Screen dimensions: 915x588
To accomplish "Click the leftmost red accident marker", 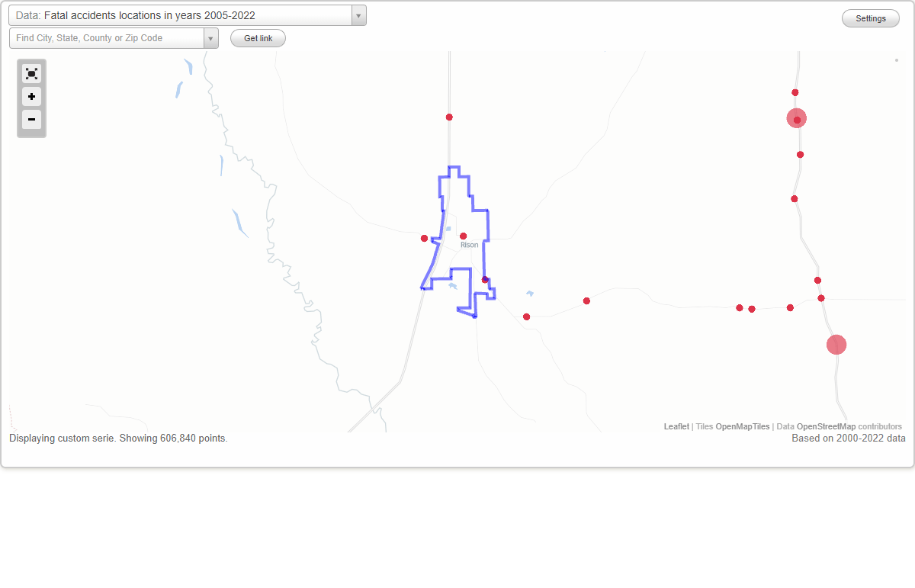I will (424, 238).
